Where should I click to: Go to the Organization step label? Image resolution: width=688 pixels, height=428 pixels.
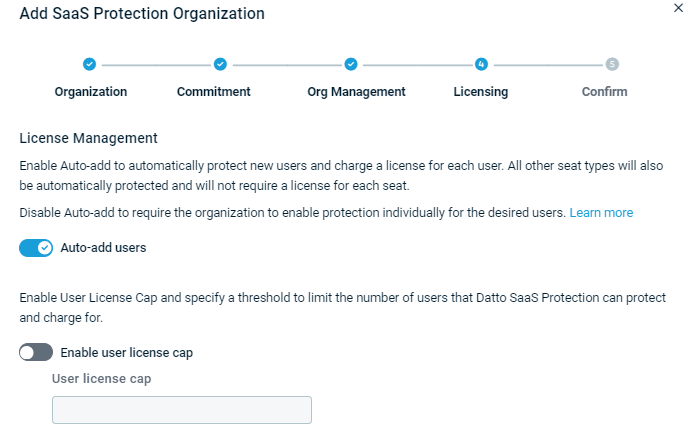click(91, 91)
